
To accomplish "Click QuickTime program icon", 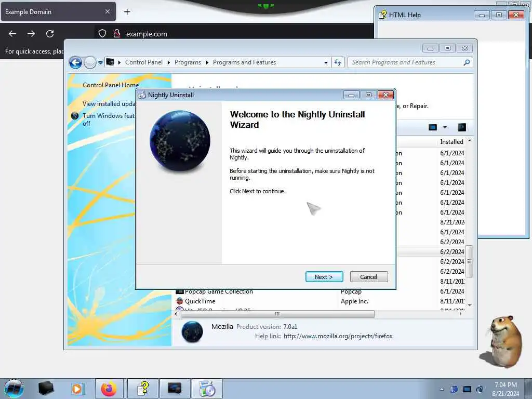I will tap(179, 301).
